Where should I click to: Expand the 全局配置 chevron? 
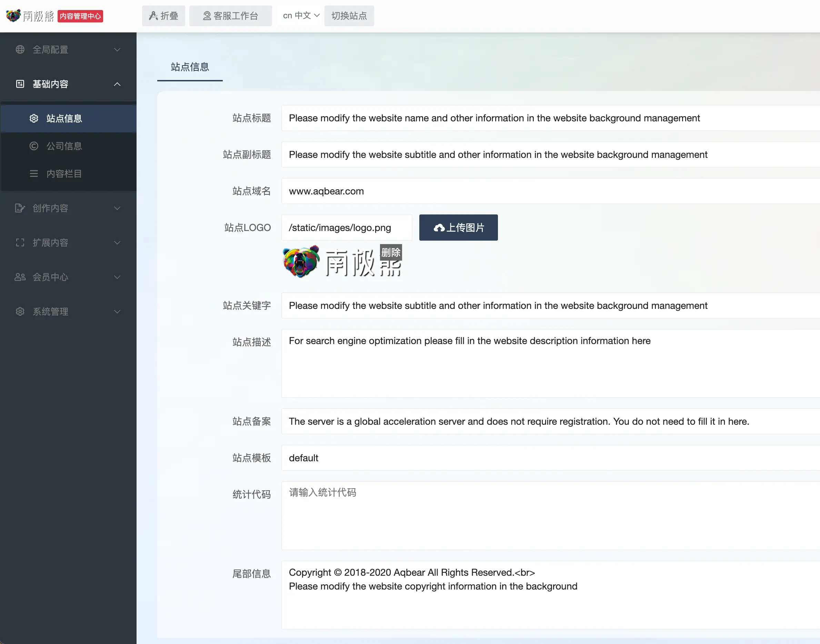tap(117, 49)
